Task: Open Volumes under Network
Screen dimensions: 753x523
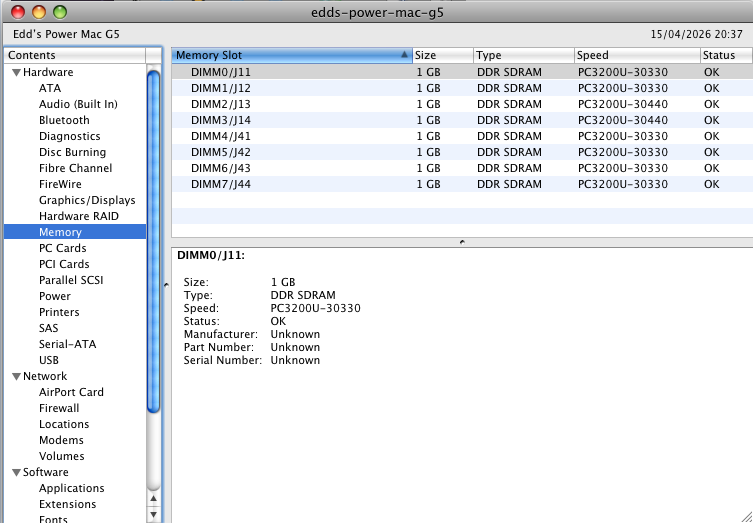Action: (x=61, y=456)
